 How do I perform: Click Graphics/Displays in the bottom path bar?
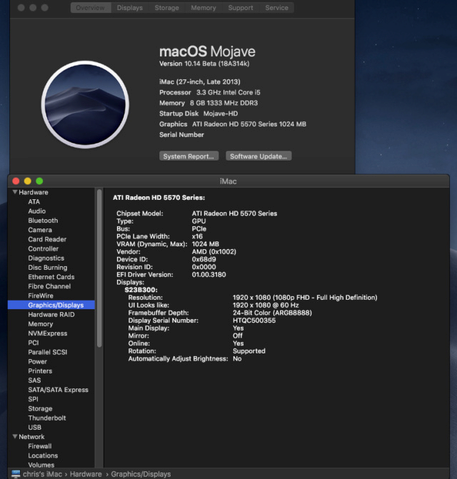(x=141, y=474)
